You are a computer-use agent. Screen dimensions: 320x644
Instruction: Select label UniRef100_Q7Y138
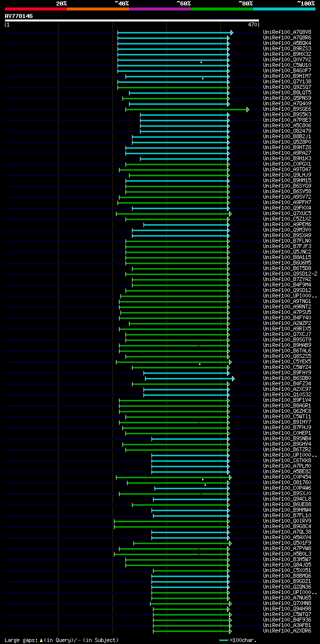point(287,82)
